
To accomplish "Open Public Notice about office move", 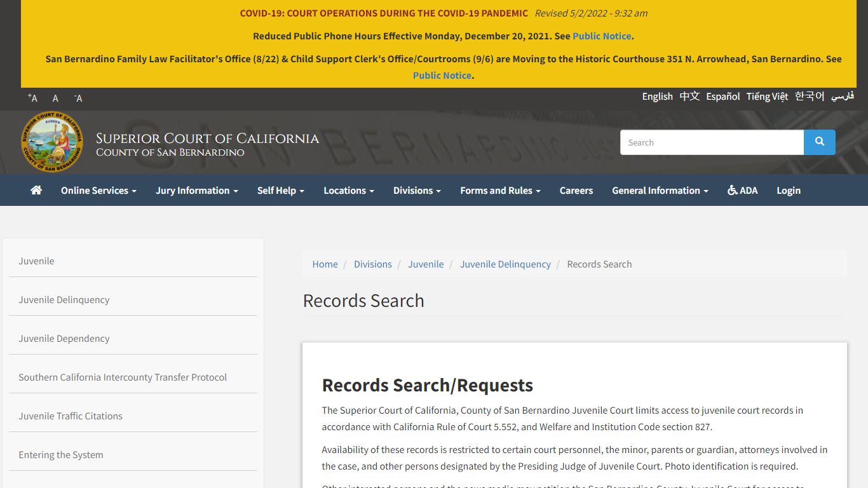I will pyautogui.click(x=442, y=76).
